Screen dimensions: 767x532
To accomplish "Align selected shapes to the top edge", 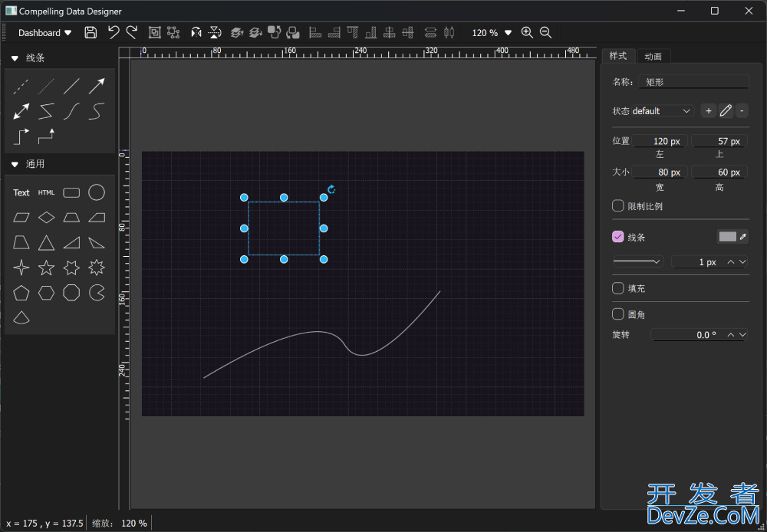I will pyautogui.click(x=353, y=33).
